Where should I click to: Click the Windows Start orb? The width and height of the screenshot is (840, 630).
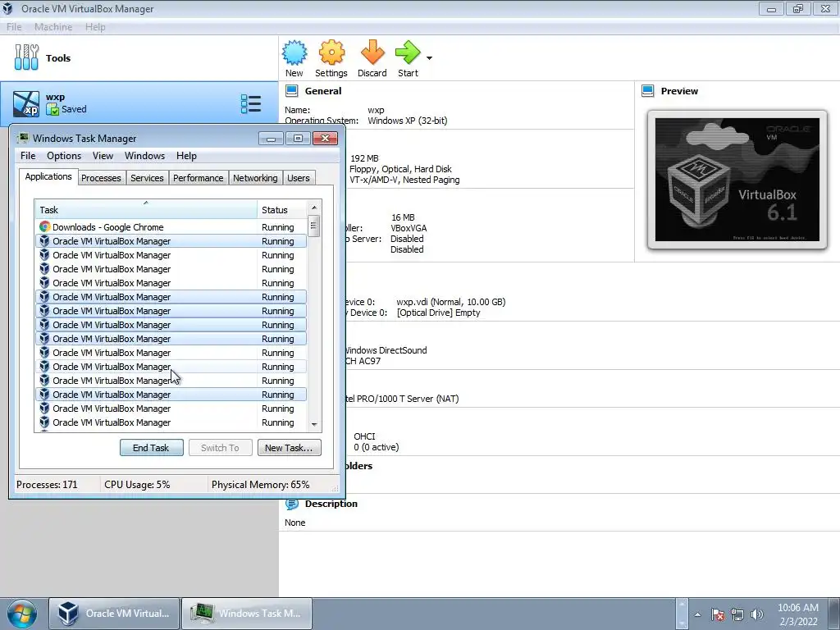coord(21,614)
